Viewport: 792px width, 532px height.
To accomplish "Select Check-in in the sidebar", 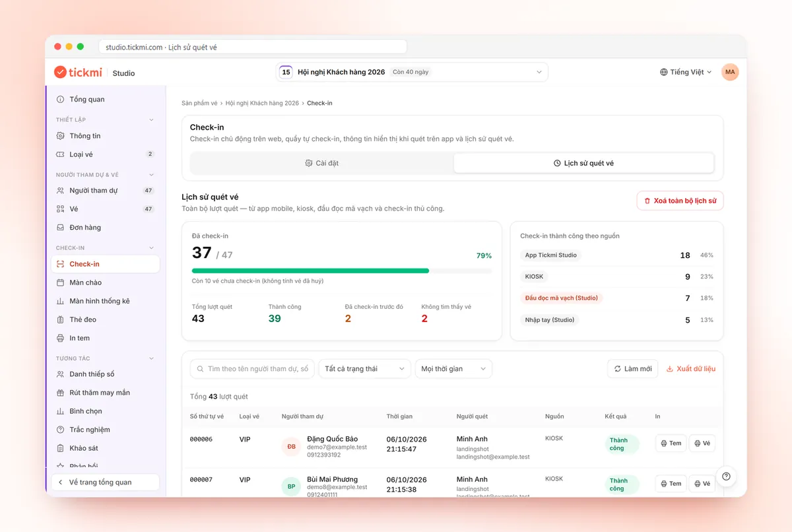I will pyautogui.click(x=105, y=264).
